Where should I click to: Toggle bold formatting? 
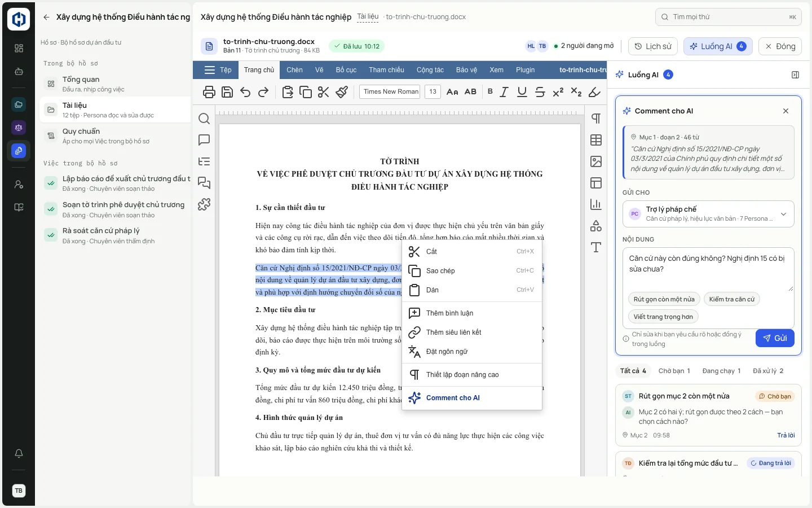pos(490,91)
